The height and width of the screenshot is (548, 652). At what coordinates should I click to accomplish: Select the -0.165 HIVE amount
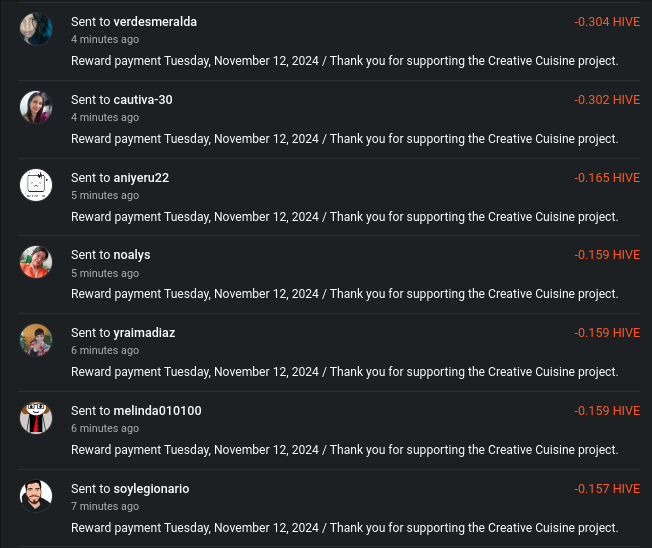point(607,178)
